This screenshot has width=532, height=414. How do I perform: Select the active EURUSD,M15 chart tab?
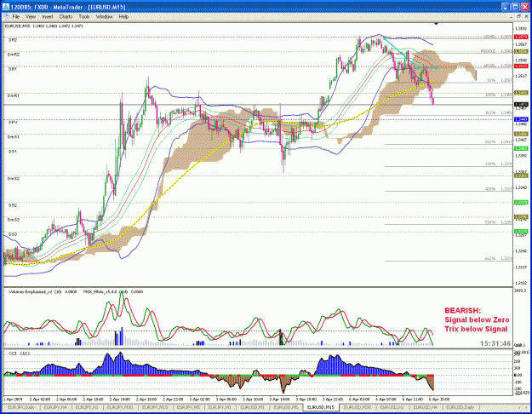[x=321, y=407]
